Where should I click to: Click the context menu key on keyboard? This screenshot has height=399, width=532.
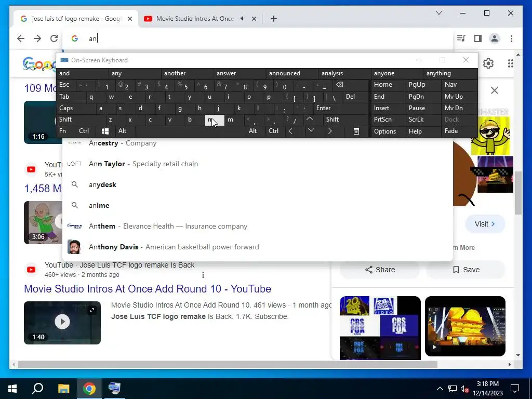coord(356,131)
